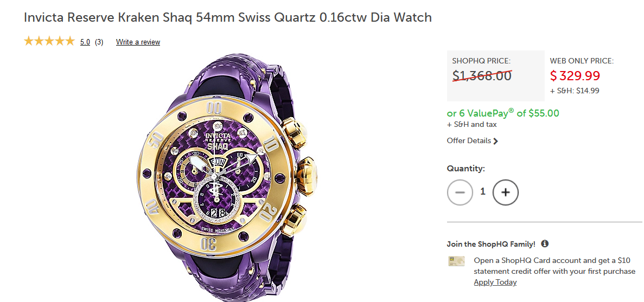Screen dimensions: 644x302
Task: Open the Write a review link
Action: [138, 42]
